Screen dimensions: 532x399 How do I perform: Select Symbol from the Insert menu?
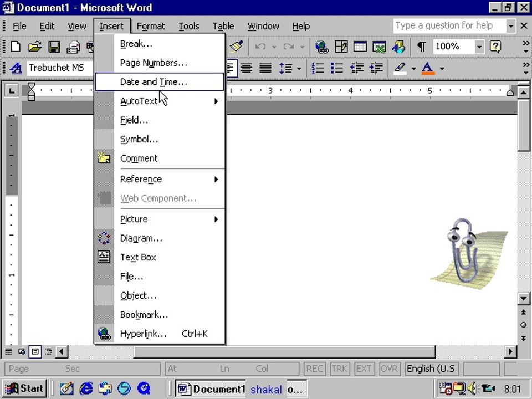[x=159, y=140]
